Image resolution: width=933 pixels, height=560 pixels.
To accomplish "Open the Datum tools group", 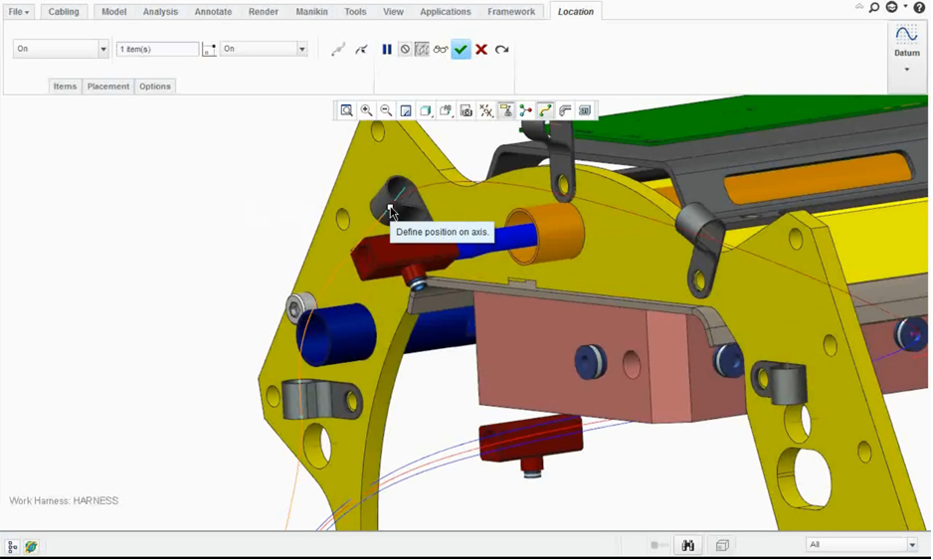I will 906,41.
